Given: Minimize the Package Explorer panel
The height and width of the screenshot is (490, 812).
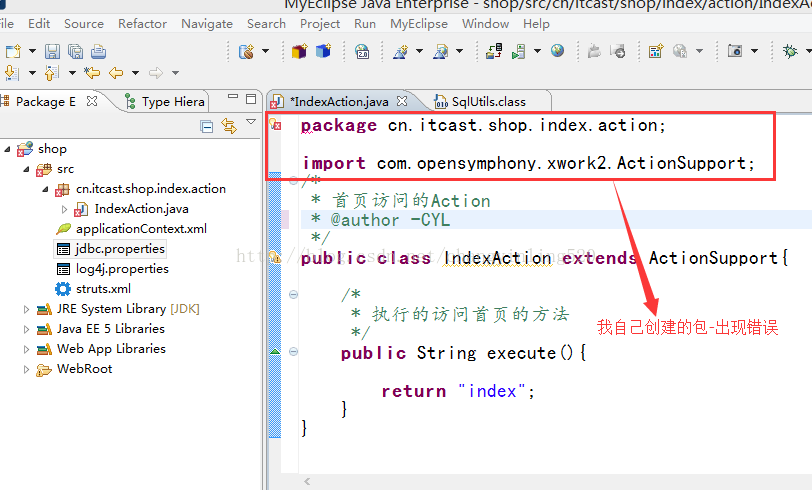Looking at the screenshot, I should [233, 96].
